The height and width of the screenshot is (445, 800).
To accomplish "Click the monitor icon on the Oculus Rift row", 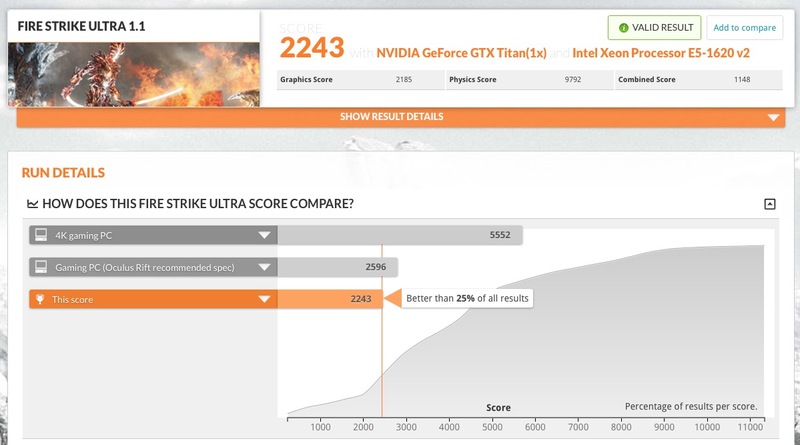I will (x=41, y=267).
